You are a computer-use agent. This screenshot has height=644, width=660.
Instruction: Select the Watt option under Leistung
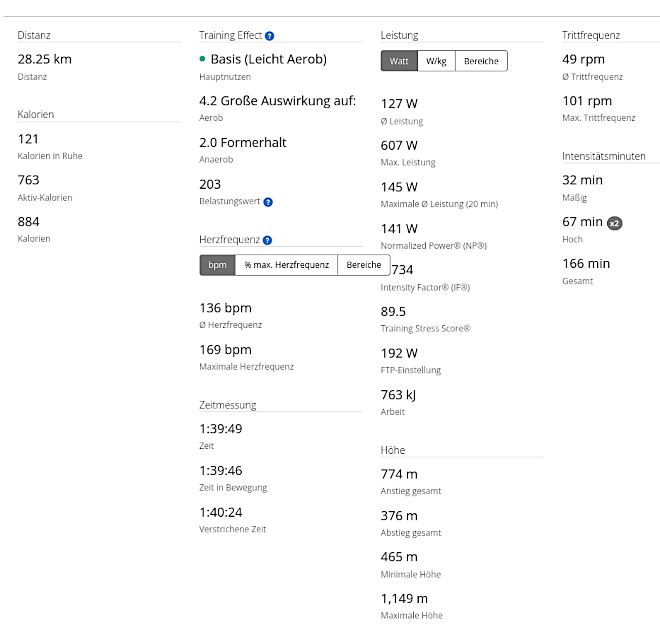399,61
